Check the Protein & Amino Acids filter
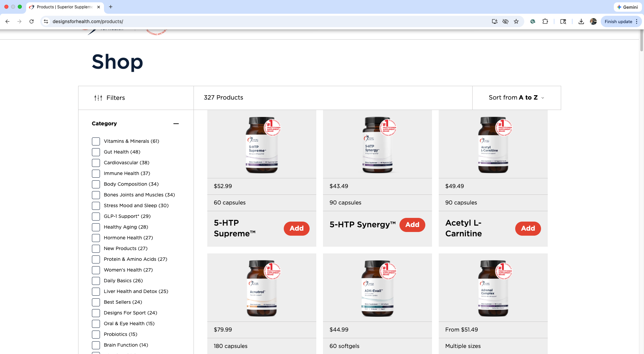This screenshot has height=354, width=644. tap(96, 259)
